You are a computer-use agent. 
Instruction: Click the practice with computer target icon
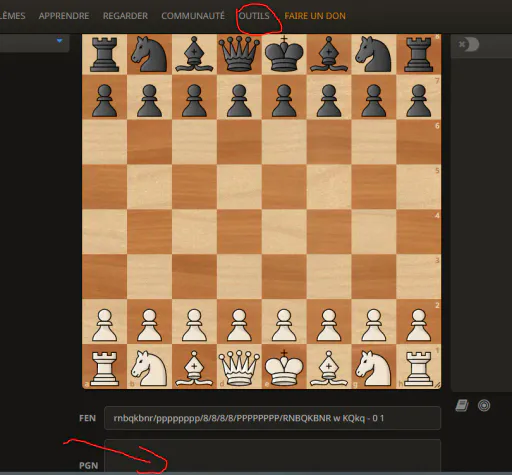tap(484, 406)
